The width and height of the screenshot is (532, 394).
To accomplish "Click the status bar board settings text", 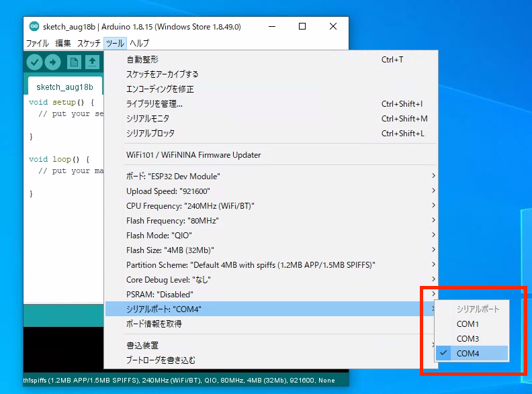I will tap(179, 381).
